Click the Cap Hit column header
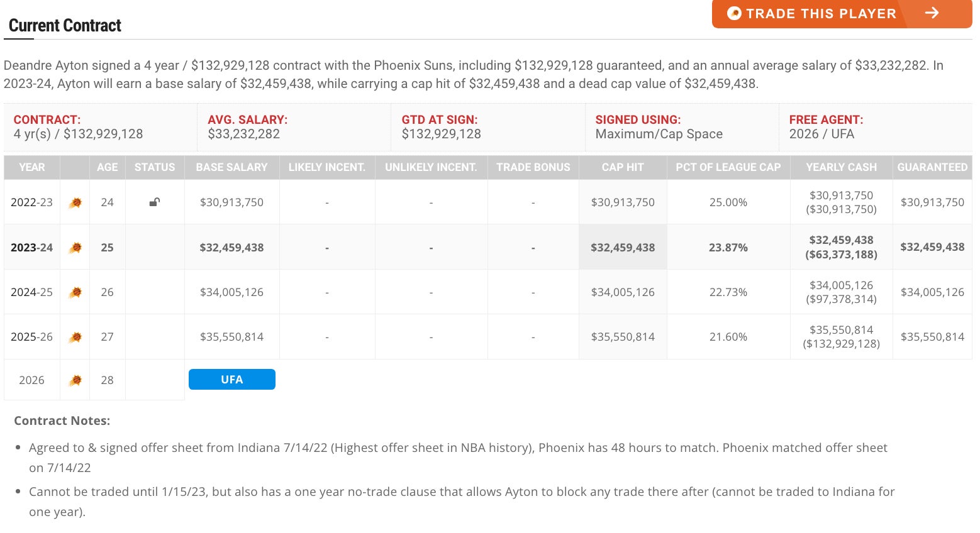Image resolution: width=980 pixels, height=533 pixels. click(622, 167)
